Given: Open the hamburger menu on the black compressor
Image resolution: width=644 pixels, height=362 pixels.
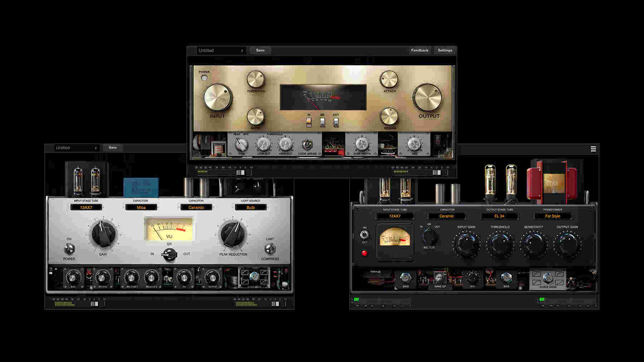Looking at the screenshot, I should [x=594, y=149].
